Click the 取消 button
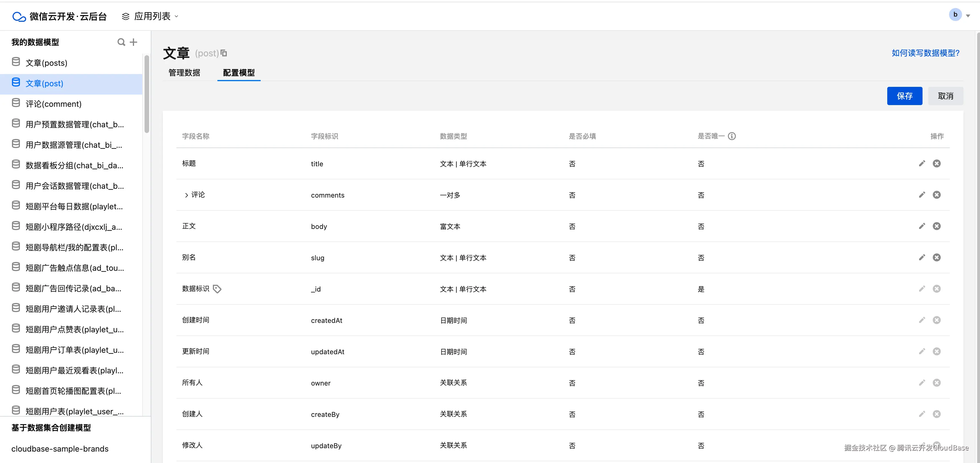The image size is (980, 463). tap(945, 96)
